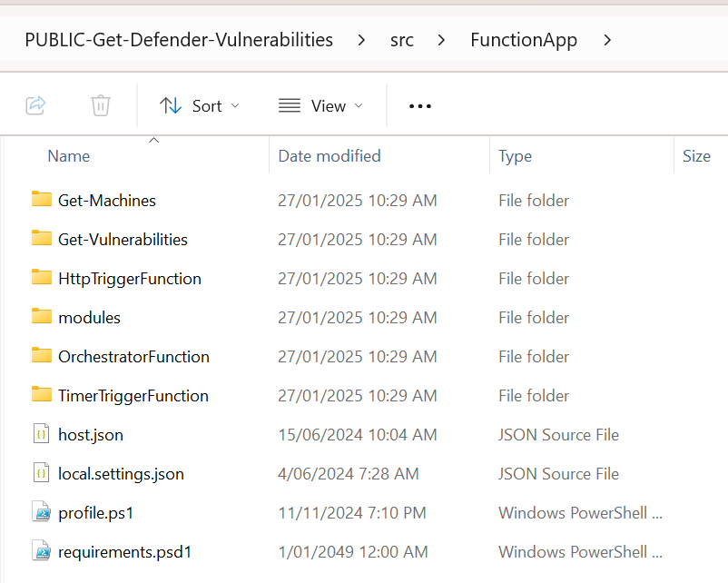Click JSON Source File type of host.json

[558, 435]
